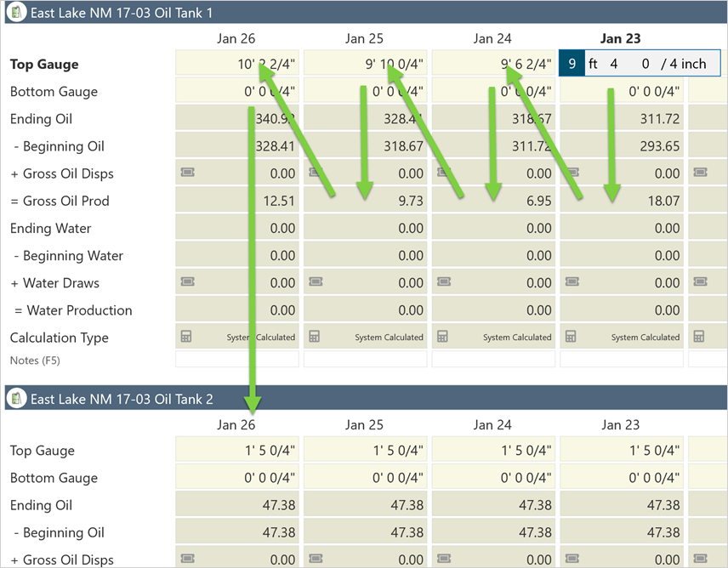Edit Tank 1 Jan 23 Bottom Gauge value
Viewport: 728px width, 568px height.
(x=622, y=91)
